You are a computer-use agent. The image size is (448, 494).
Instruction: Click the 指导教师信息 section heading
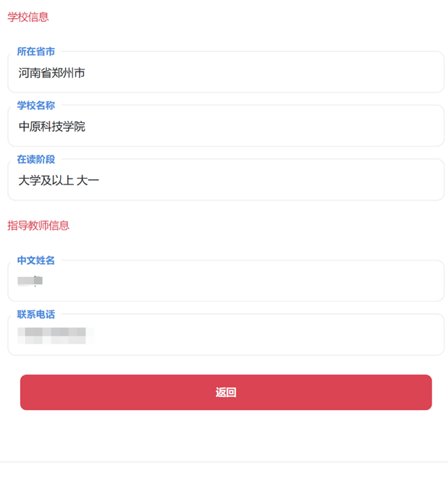pos(38,225)
